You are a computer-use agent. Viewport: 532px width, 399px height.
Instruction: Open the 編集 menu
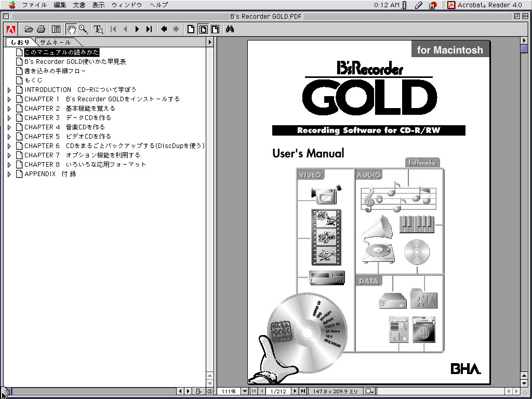[x=60, y=5]
